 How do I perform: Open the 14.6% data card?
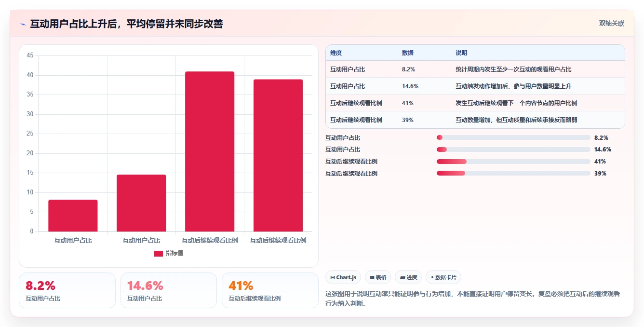click(169, 290)
